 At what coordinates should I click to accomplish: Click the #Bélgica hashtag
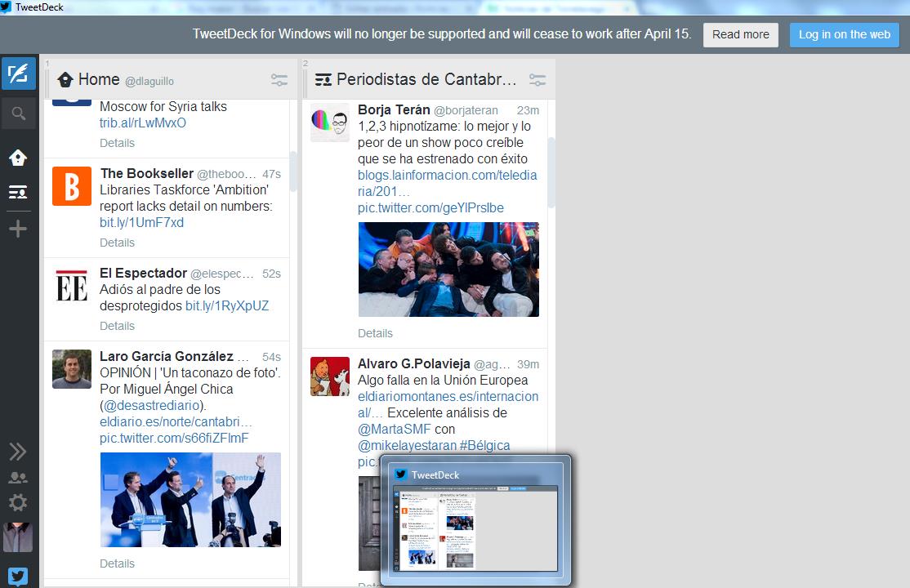(x=484, y=446)
